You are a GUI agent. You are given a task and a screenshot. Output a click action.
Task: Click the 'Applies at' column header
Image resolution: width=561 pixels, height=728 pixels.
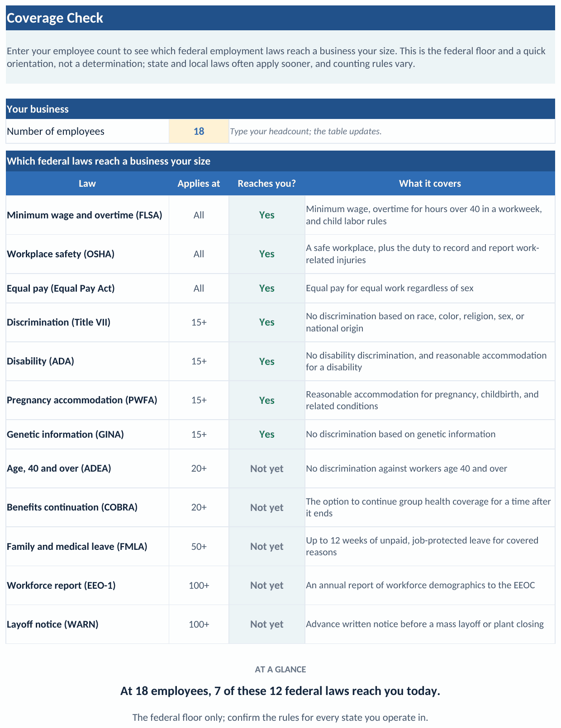[199, 184]
